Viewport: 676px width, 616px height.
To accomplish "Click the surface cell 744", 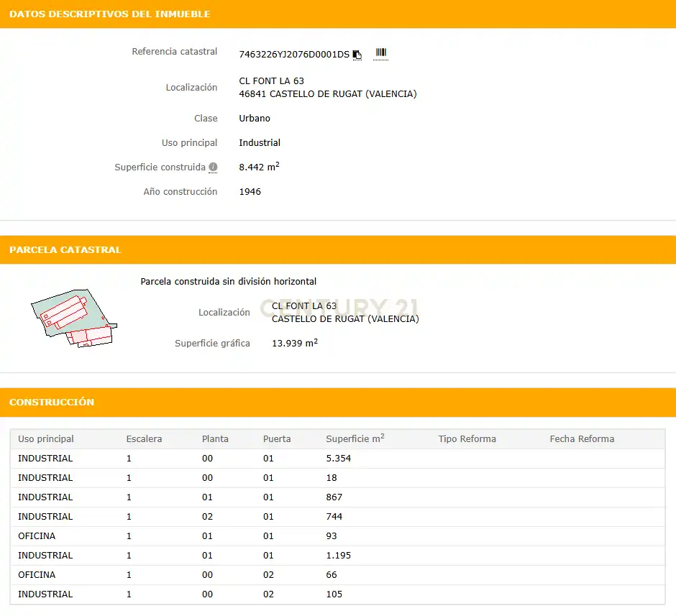I will 334,517.
